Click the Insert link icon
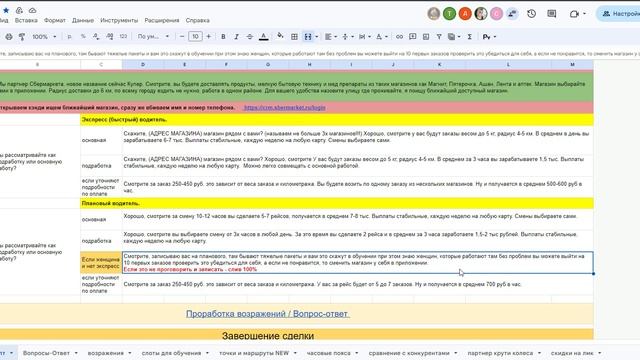640x360 pixels. (399, 37)
